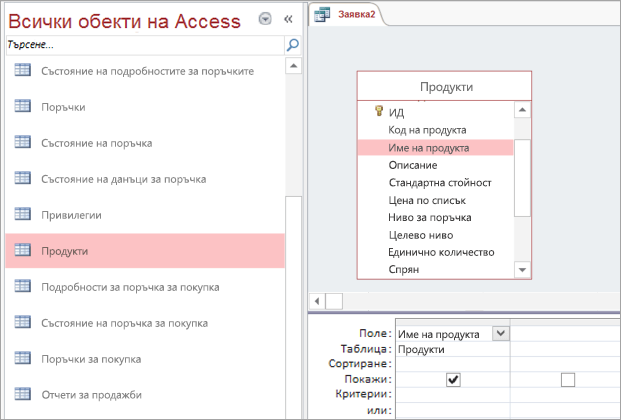Click table icon beside Състояние на подробностите за поръчките

point(23,70)
